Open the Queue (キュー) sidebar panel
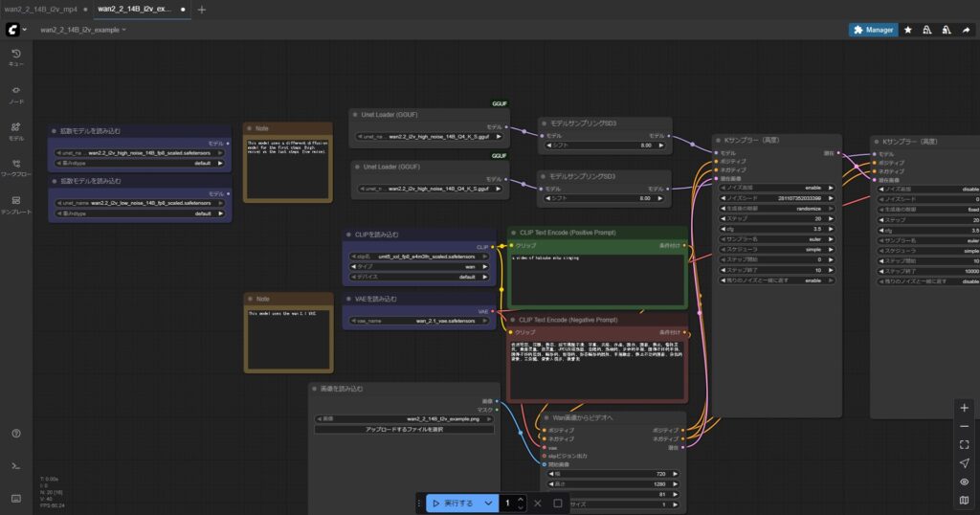The height and width of the screenshot is (515, 980). coord(16,57)
